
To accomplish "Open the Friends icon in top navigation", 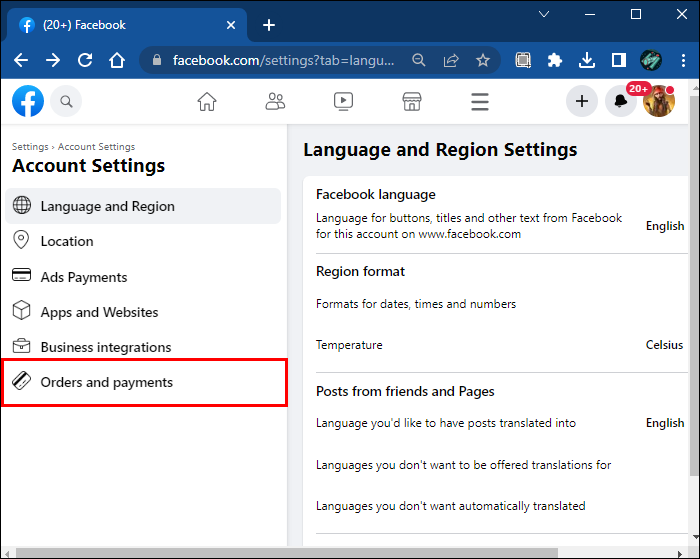I will [x=275, y=101].
